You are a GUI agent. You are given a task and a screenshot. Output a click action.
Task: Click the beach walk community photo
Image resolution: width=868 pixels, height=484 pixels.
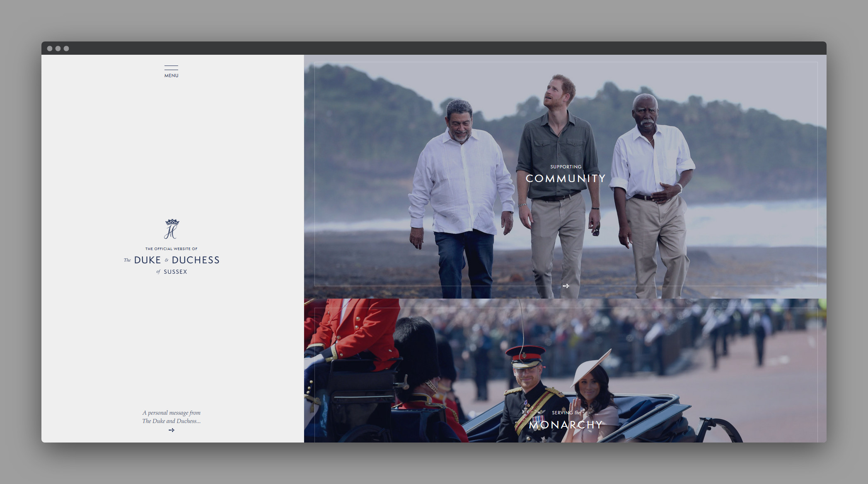click(565, 177)
